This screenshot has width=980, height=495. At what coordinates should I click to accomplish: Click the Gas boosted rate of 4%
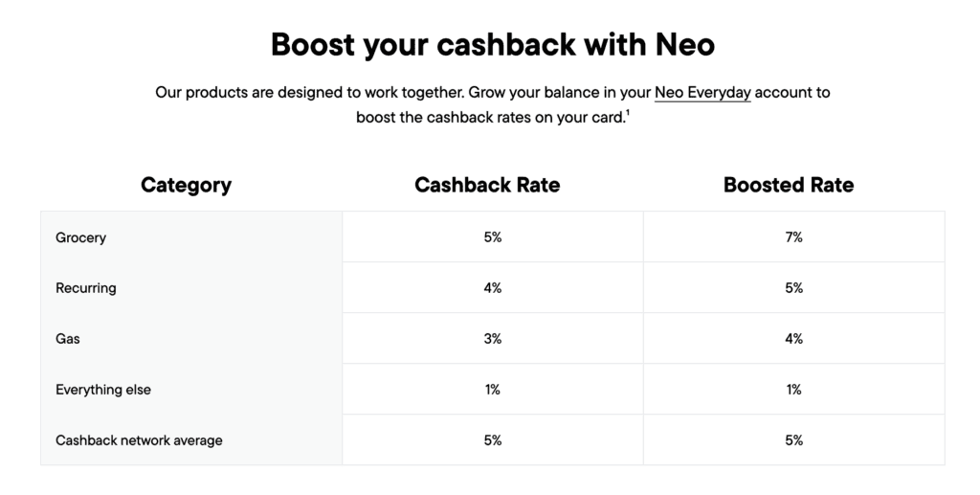pos(793,339)
